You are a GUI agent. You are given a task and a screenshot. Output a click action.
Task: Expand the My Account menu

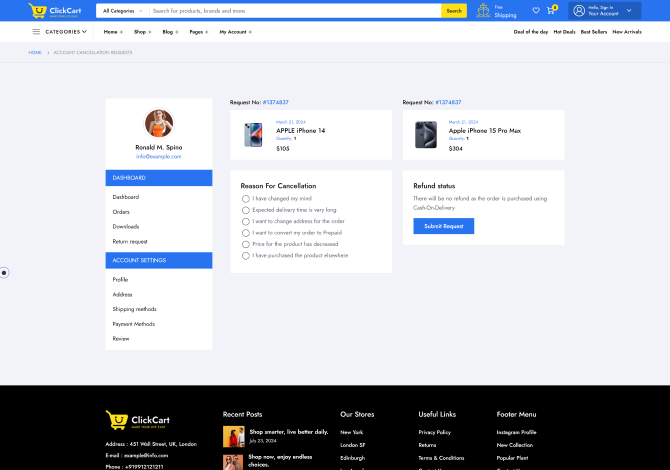pos(235,32)
